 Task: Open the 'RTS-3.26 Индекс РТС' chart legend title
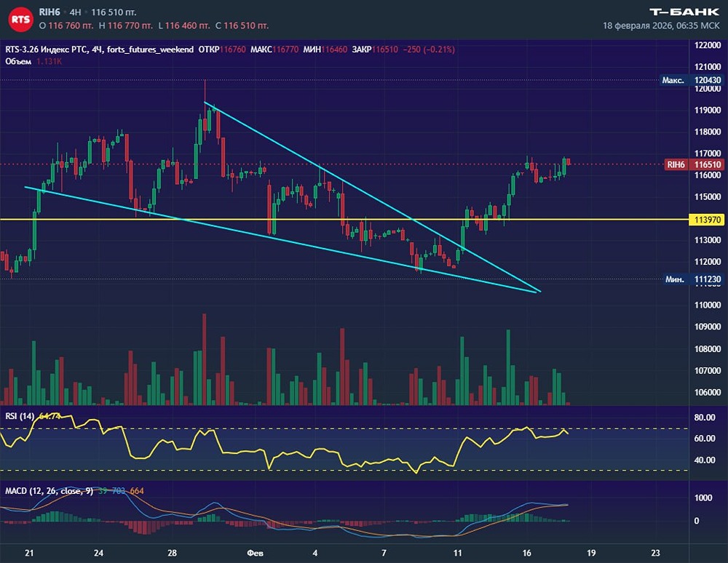point(47,49)
